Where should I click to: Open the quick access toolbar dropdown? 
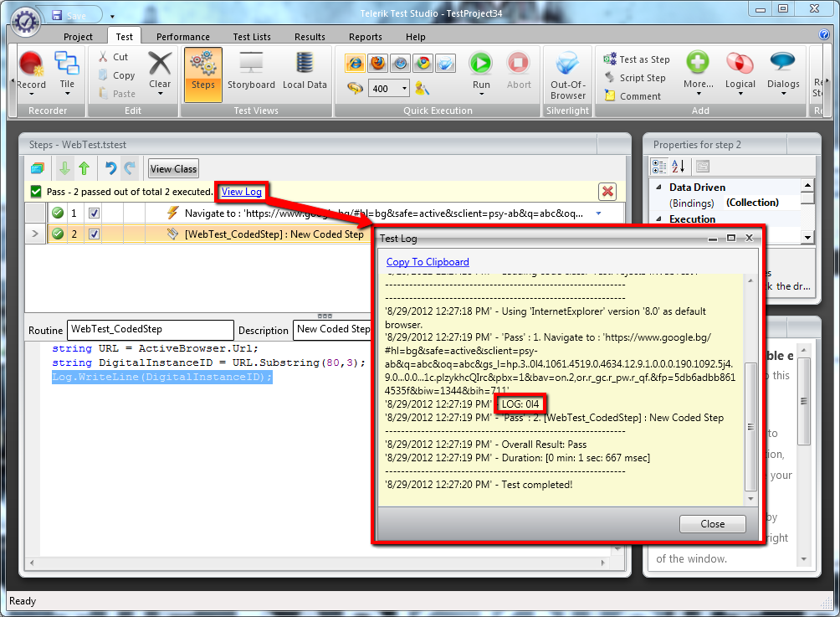coord(112,17)
